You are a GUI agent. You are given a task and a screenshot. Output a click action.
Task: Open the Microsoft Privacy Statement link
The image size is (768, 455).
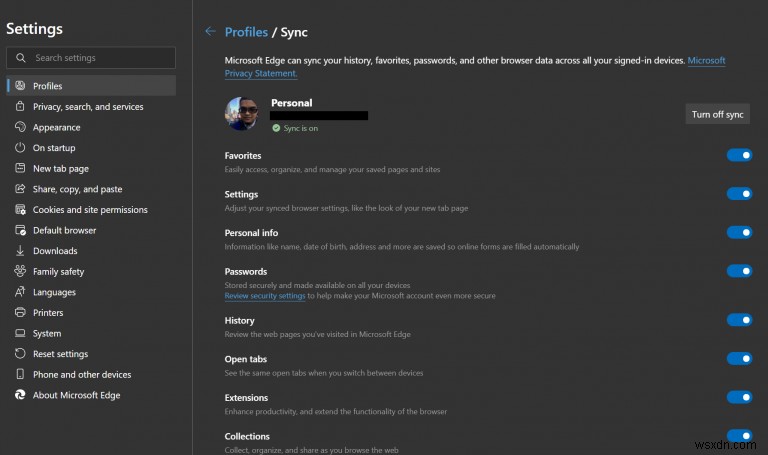click(706, 61)
